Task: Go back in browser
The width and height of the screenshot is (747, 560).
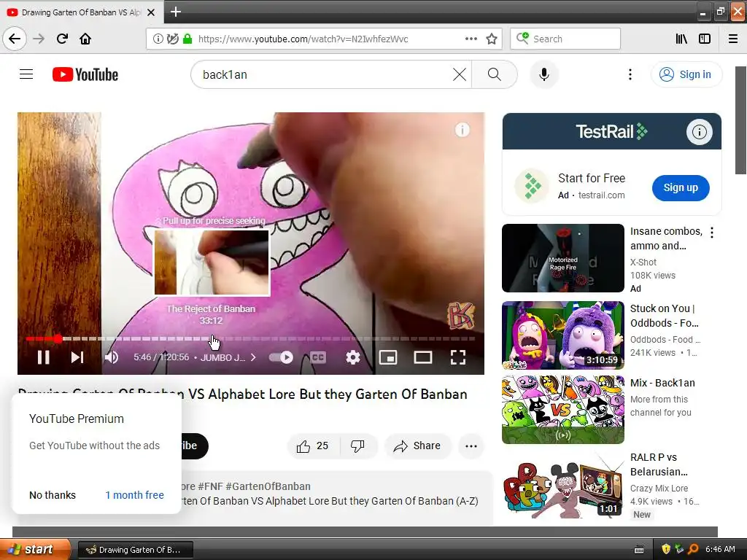Action: pyautogui.click(x=15, y=39)
